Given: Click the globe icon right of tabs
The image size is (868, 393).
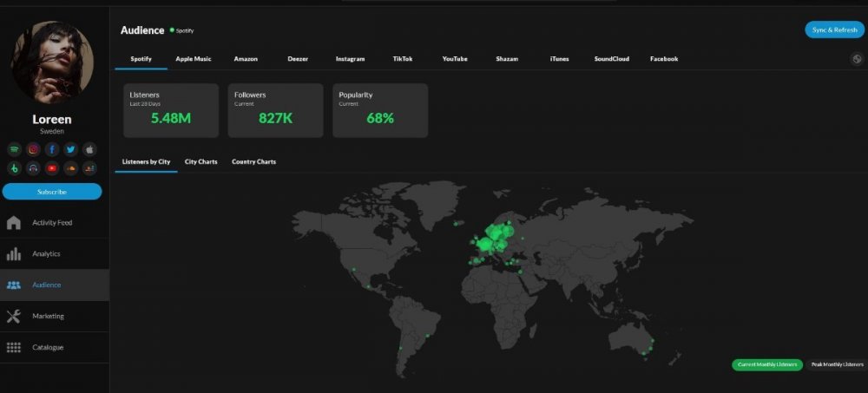Looking at the screenshot, I should [x=857, y=59].
